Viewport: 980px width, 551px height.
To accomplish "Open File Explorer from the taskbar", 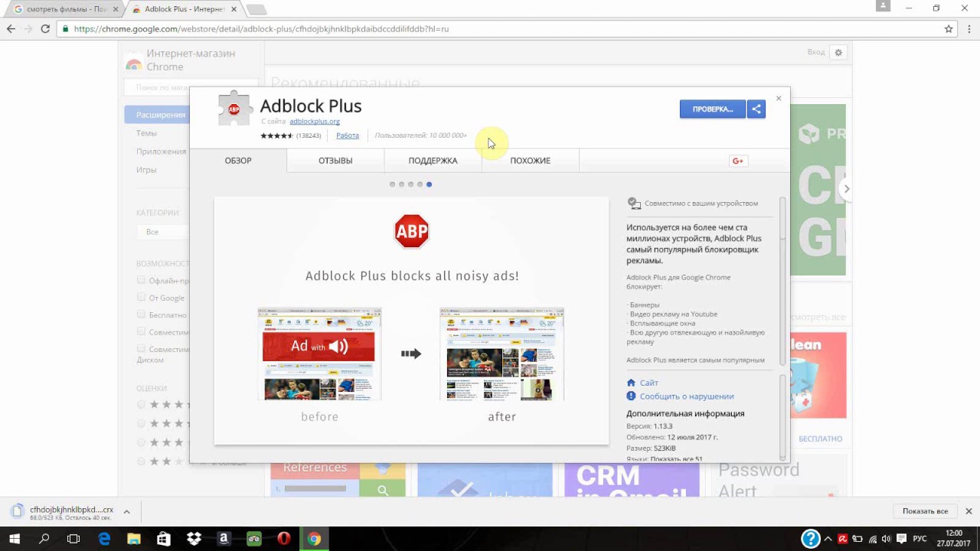I will click(134, 539).
